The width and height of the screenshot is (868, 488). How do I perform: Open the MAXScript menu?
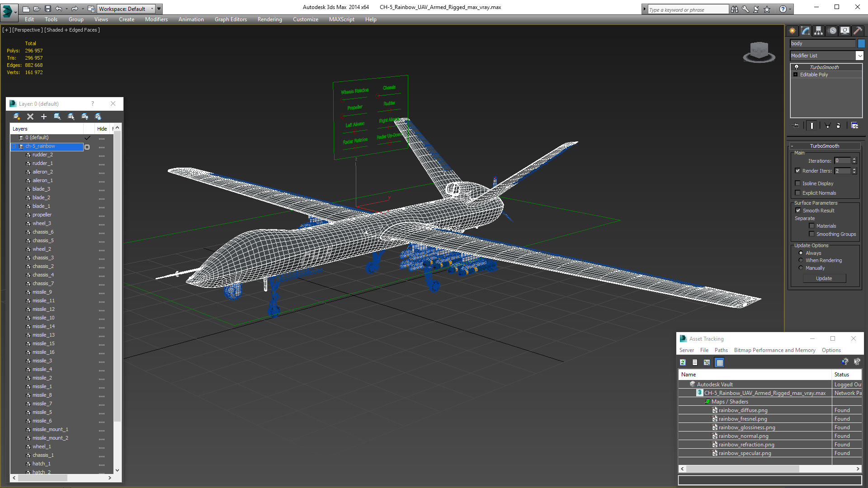pyautogui.click(x=342, y=19)
